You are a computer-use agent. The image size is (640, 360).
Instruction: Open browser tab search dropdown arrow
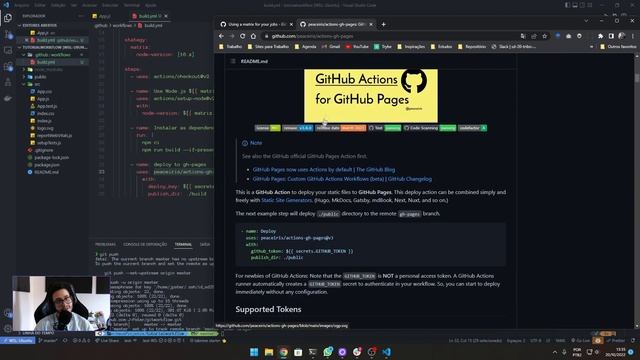coord(586,21)
